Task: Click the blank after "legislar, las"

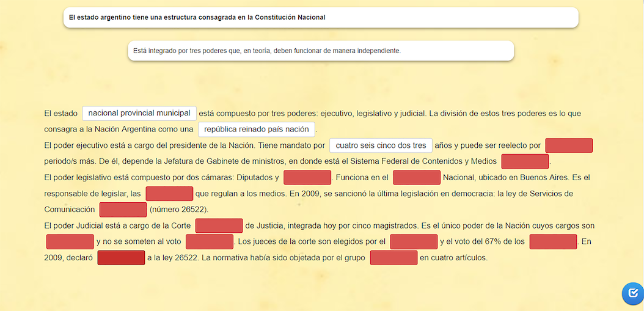Action: [169, 194]
